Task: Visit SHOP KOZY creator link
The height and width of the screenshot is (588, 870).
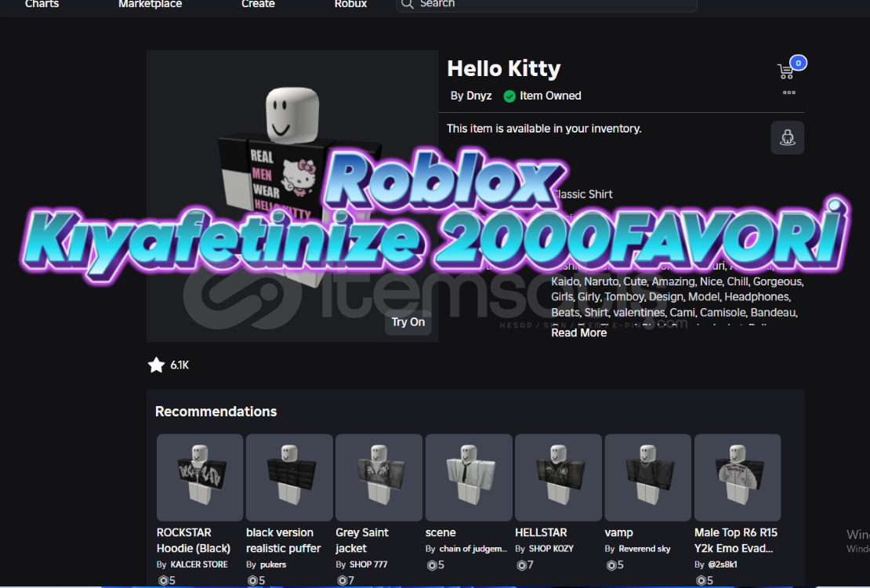Action: click(551, 549)
